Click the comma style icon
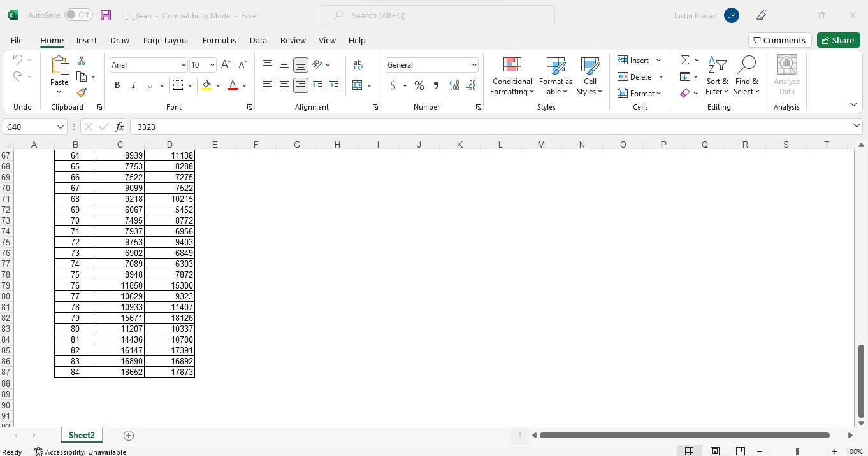 [436, 85]
